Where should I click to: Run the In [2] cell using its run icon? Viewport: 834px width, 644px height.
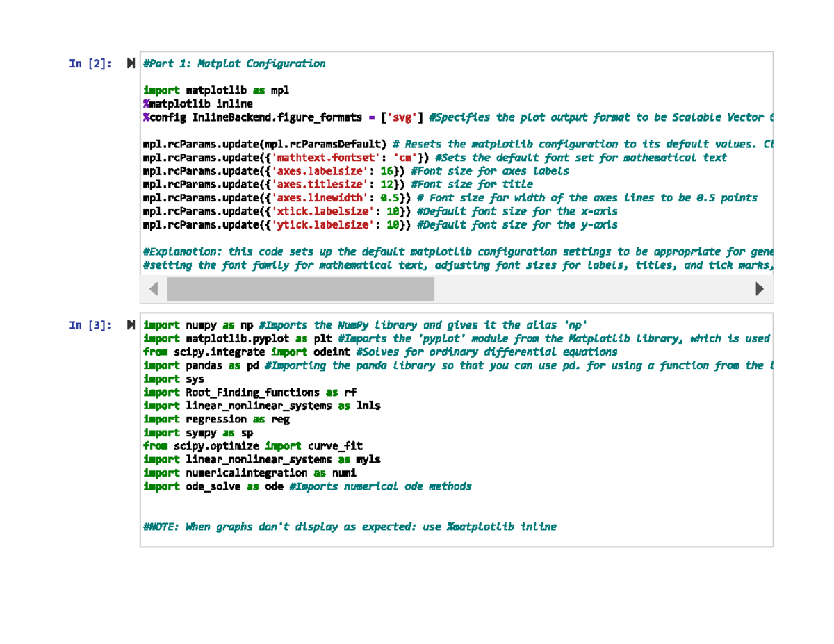point(131,64)
